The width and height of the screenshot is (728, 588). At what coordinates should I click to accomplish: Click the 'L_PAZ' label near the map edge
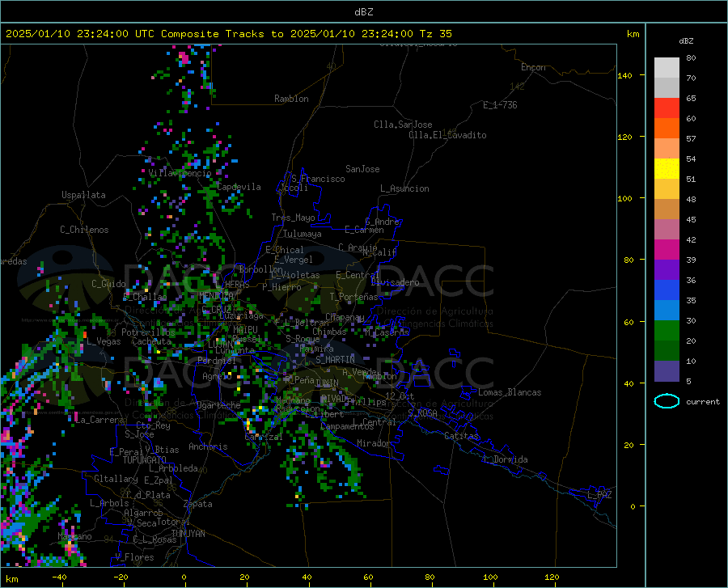599,495
